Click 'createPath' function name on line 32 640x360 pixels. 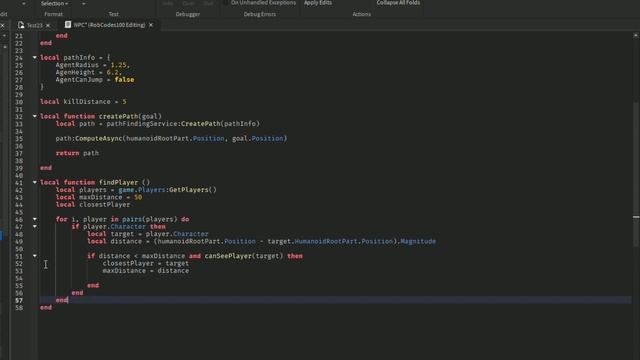118,116
